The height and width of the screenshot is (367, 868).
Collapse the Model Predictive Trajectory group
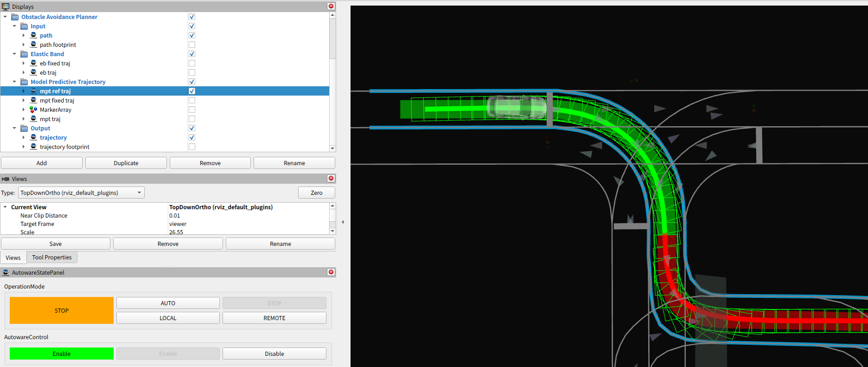(14, 82)
